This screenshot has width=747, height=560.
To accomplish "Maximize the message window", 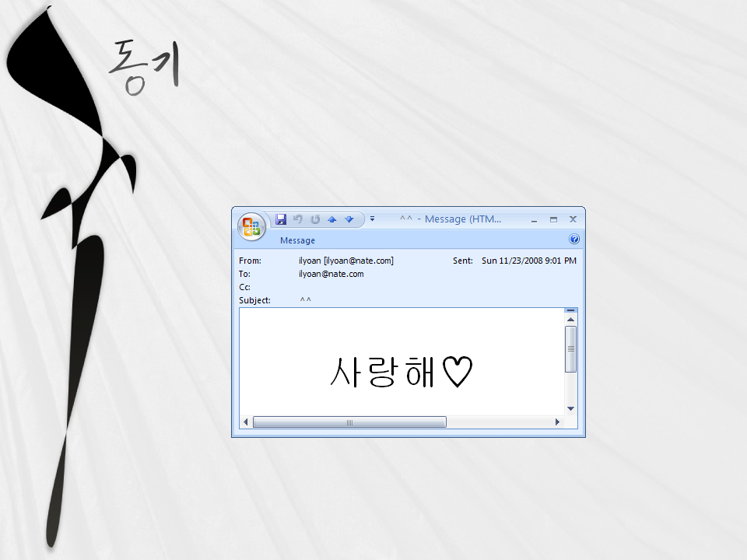I will tap(553, 219).
